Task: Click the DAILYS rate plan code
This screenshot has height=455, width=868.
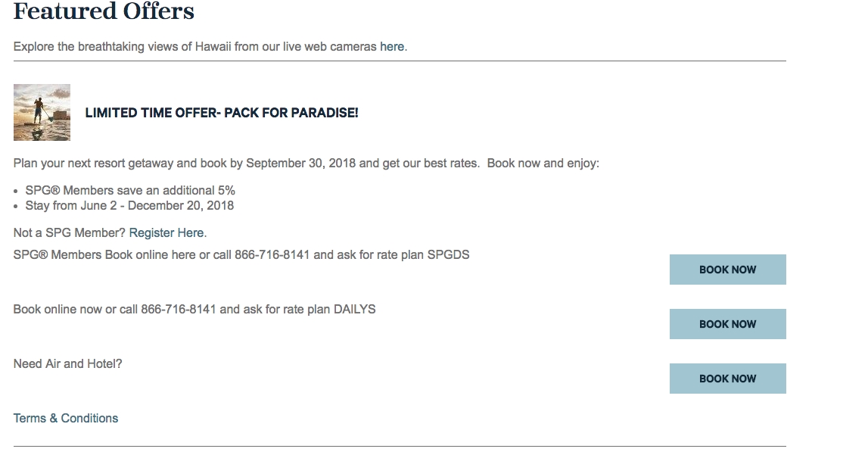Action: point(354,310)
